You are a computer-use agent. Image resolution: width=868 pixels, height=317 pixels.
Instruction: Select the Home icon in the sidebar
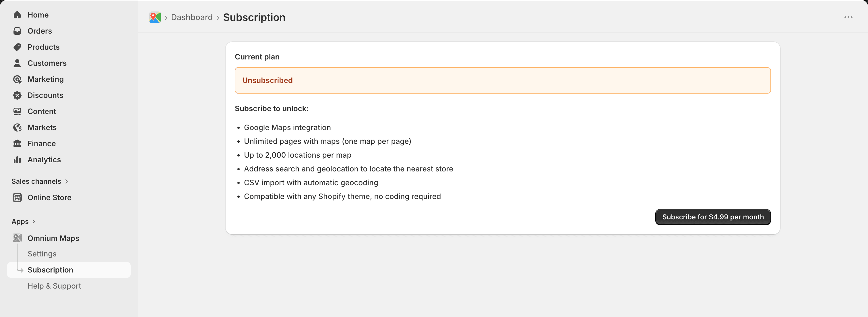[x=17, y=15]
